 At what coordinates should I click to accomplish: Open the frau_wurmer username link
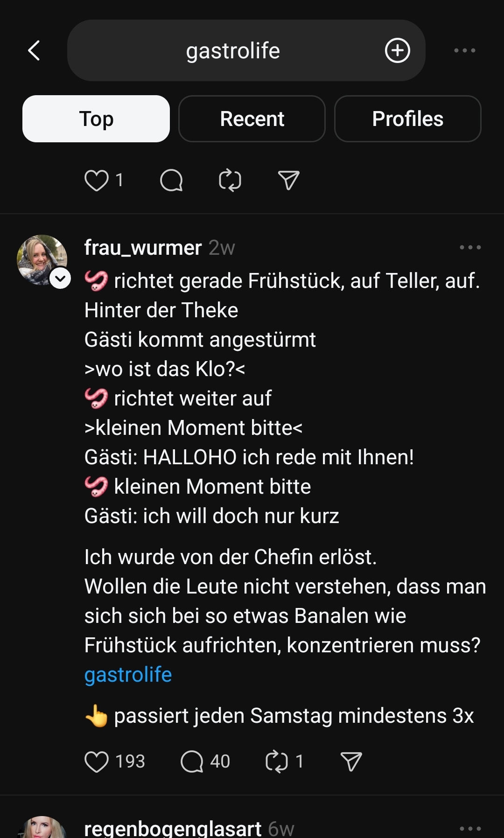tap(143, 248)
